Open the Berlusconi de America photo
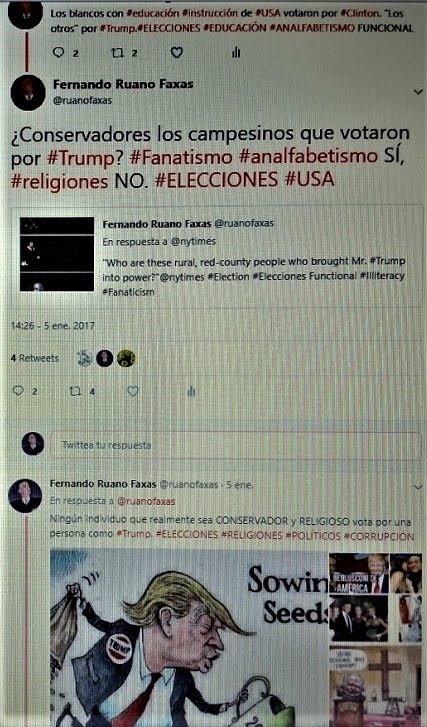427x727 pixels. (x=358, y=573)
